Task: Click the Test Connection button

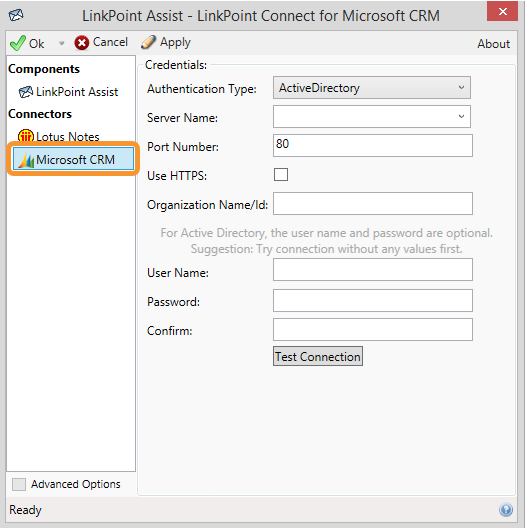Action: 318,356
